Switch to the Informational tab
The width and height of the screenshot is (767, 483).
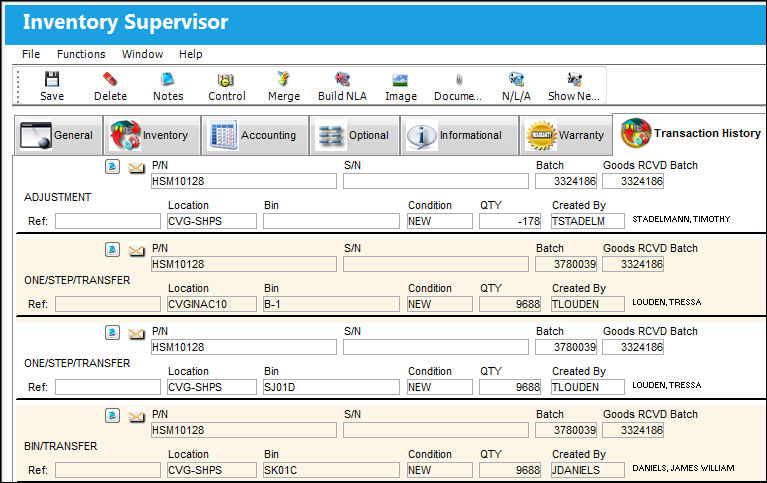coord(459,136)
